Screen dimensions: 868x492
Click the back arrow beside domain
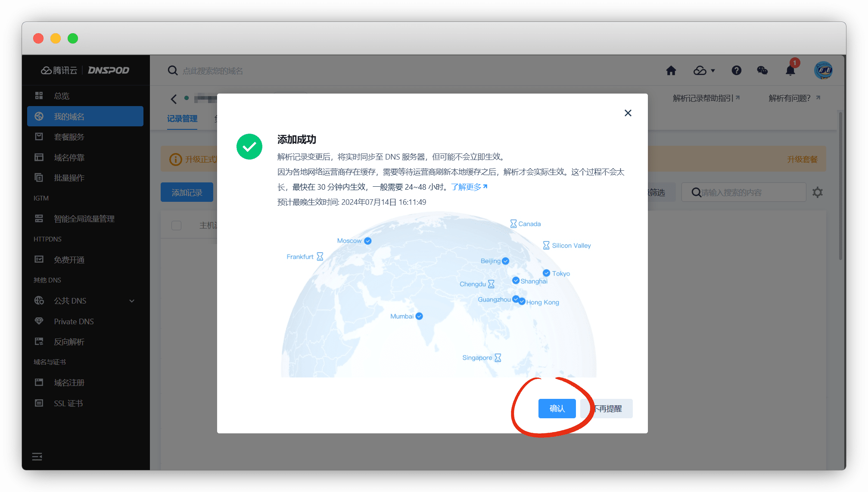click(174, 99)
